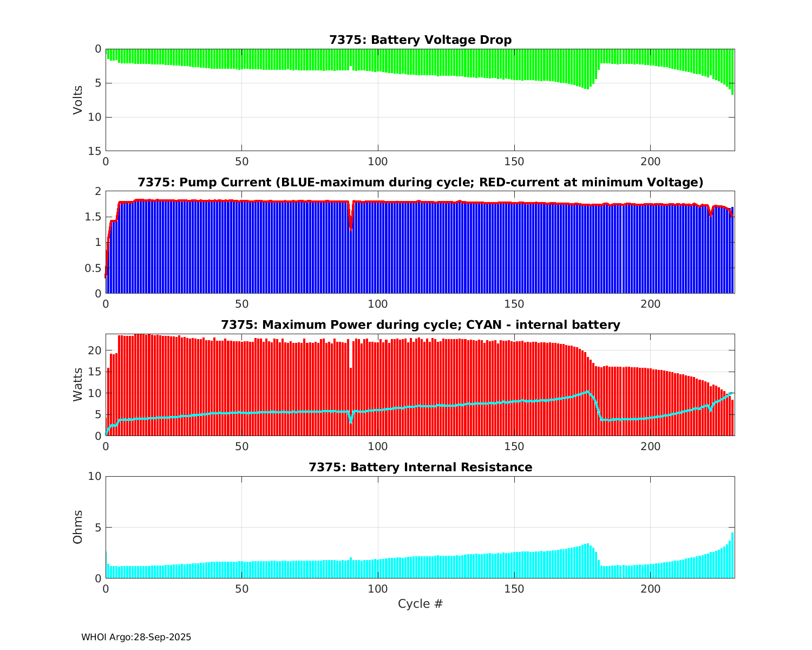Select the Battery Internal Resistance title
Screen dimensions: 812x650
pos(420,467)
